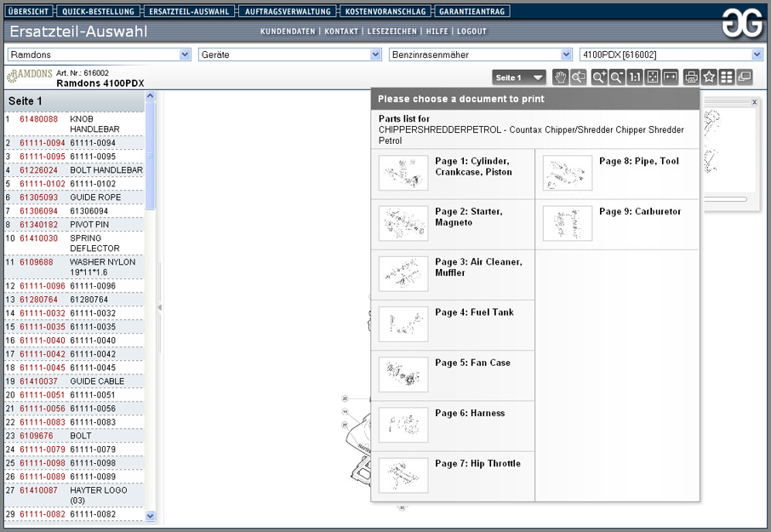The height and width of the screenshot is (532, 771).
Task: Go to the Übersicht tab
Action: pyautogui.click(x=29, y=11)
